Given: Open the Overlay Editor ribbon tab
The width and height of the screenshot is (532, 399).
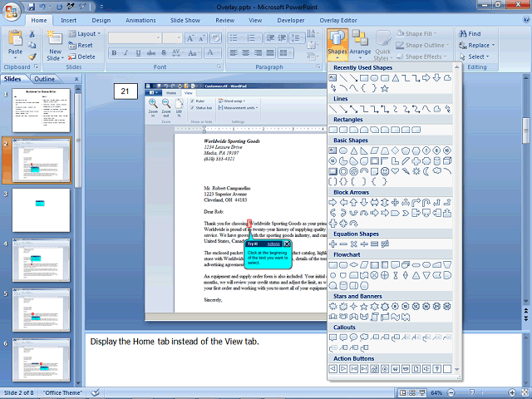Looking at the screenshot, I should point(338,20).
